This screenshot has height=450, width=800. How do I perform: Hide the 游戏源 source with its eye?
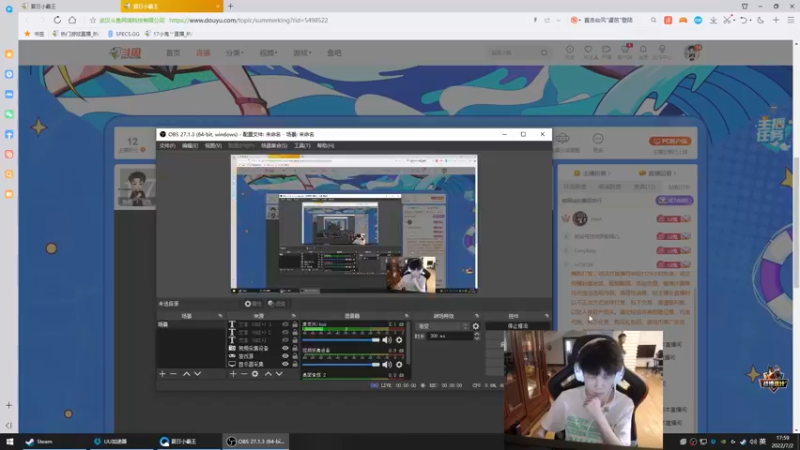[x=285, y=356]
